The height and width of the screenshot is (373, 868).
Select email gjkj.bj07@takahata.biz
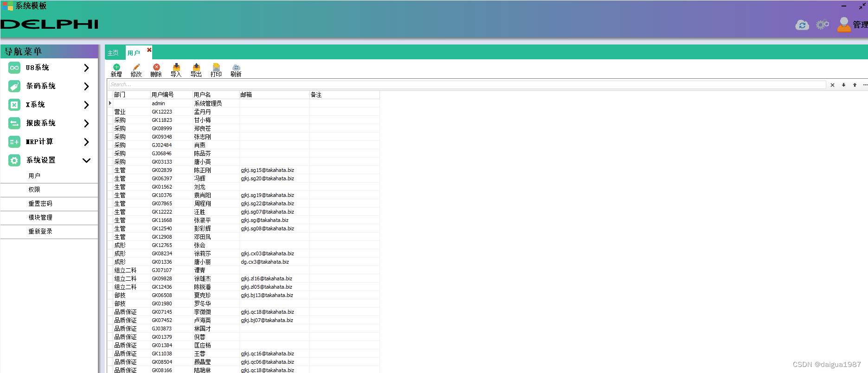(x=274, y=320)
